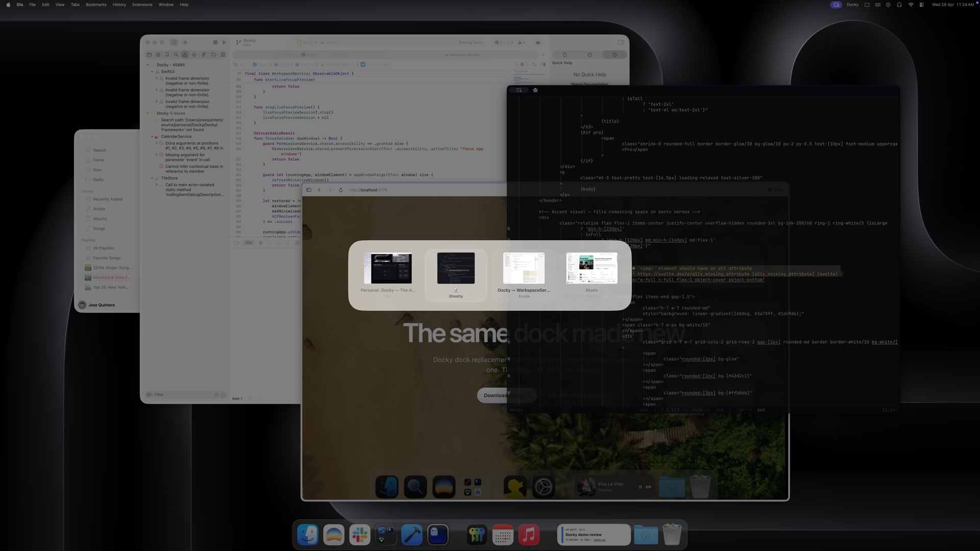
Task: Click headphones icon in the menu bar
Action: [899, 5]
